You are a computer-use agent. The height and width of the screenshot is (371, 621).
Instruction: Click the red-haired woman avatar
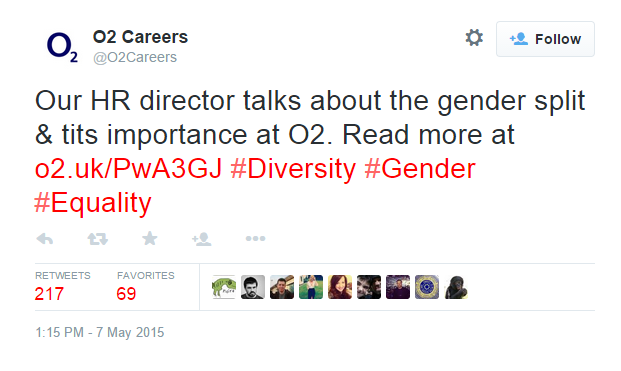340,287
